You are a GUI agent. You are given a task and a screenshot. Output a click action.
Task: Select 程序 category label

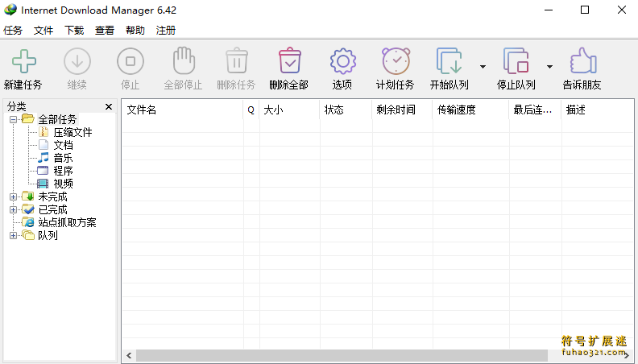coord(64,171)
